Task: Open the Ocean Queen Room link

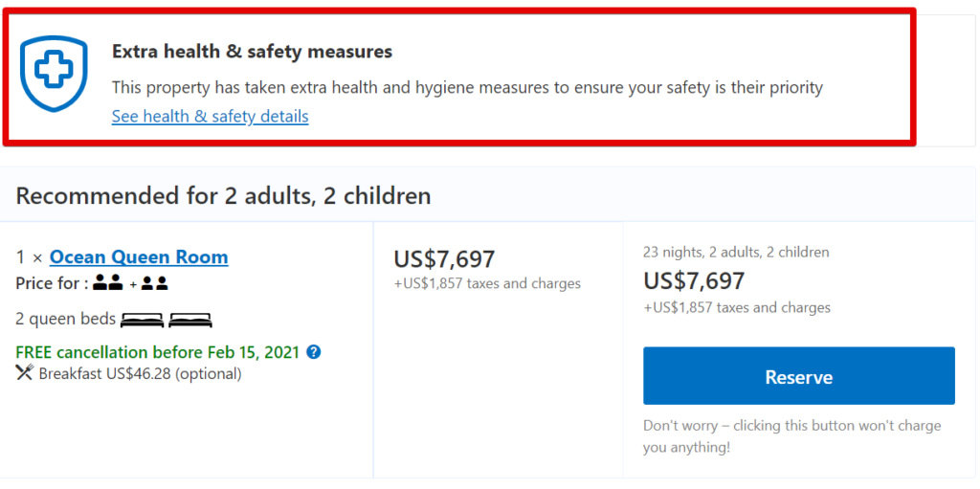Action: coord(139,257)
